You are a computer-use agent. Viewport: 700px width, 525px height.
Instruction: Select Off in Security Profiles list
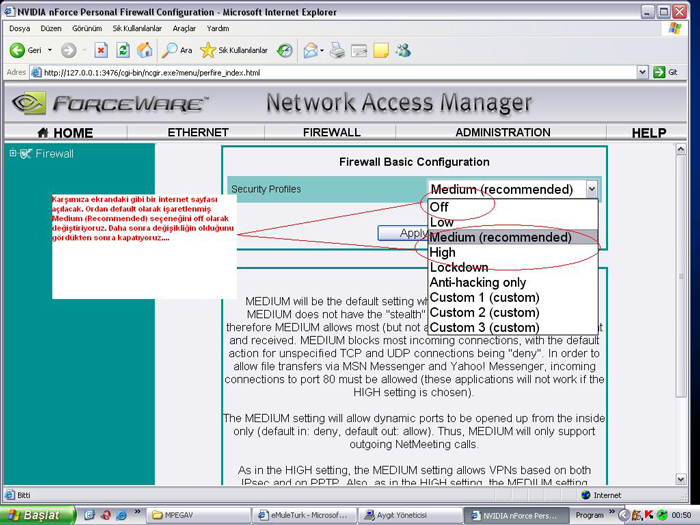(512, 207)
